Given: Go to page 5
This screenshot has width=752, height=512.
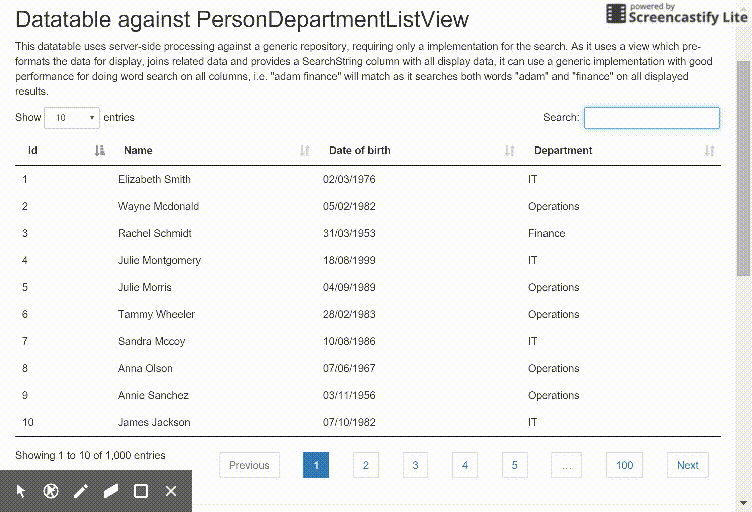Looking at the screenshot, I should pos(515,465).
